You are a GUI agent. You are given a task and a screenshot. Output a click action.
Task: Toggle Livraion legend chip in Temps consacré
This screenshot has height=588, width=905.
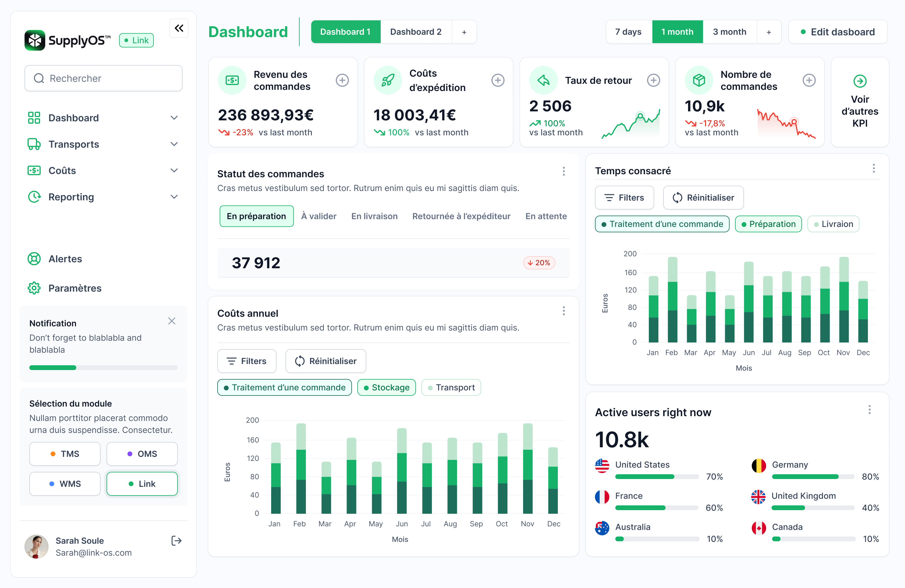coord(833,224)
